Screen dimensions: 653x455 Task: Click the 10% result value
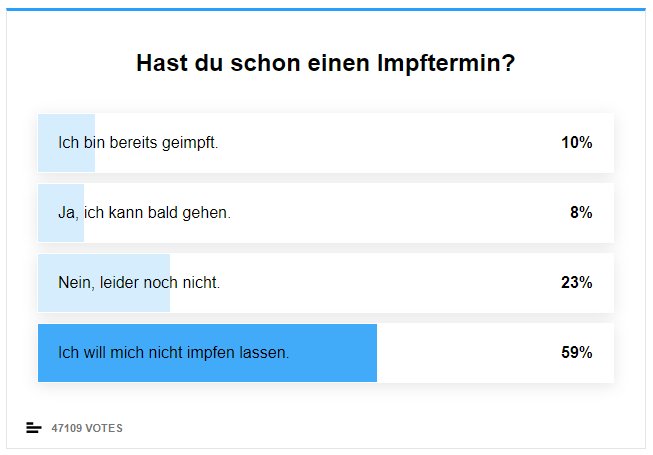[x=577, y=143]
